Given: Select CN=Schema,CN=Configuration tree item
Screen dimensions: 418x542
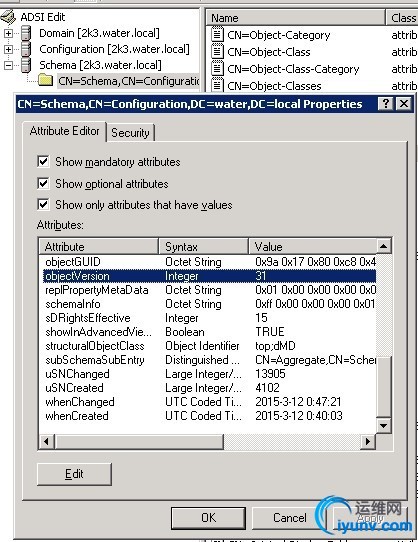Looking at the screenshot, I should 128,81.
